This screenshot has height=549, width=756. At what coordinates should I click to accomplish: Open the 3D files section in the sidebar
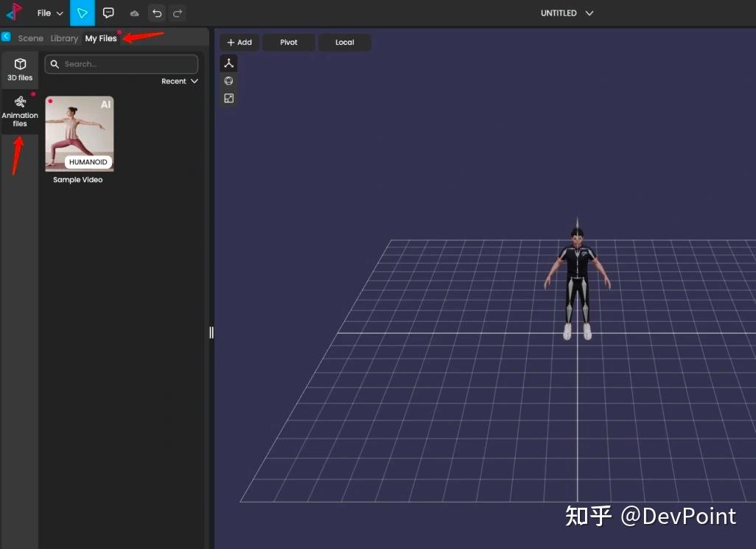click(20, 69)
